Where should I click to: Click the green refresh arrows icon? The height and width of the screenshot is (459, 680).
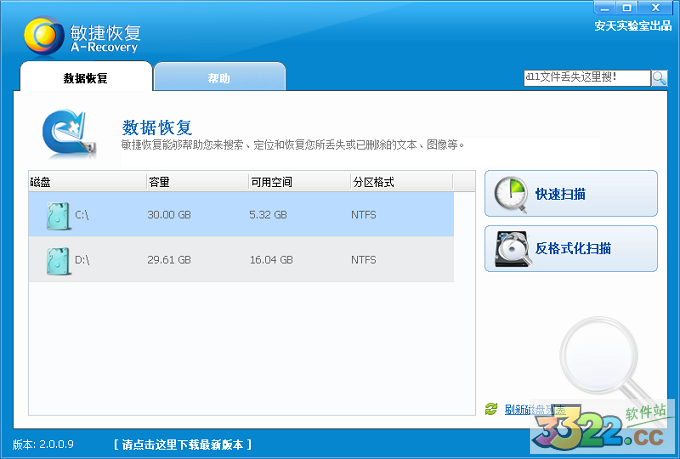tap(491, 409)
